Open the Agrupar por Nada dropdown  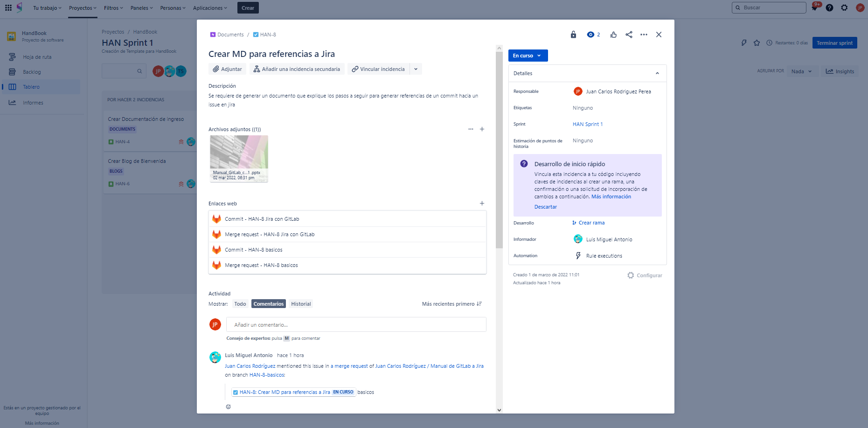pyautogui.click(x=801, y=71)
